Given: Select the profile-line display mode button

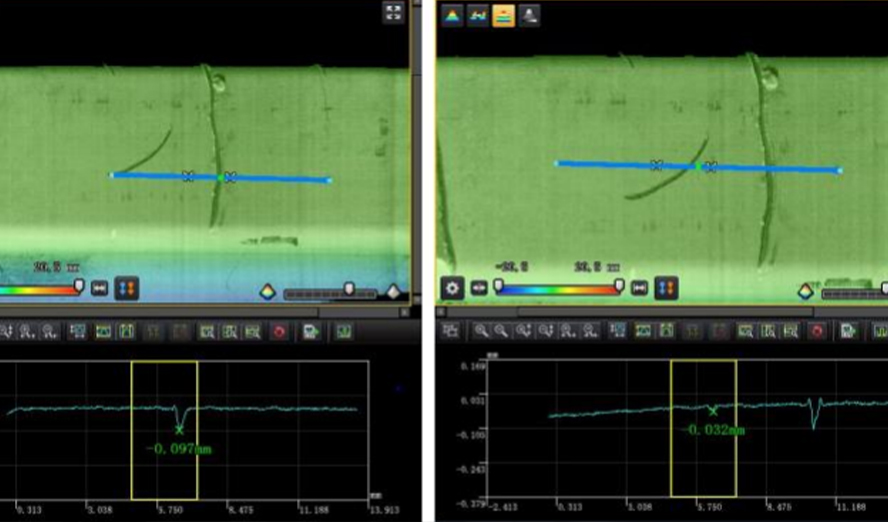Looking at the screenshot, I should tap(478, 16).
